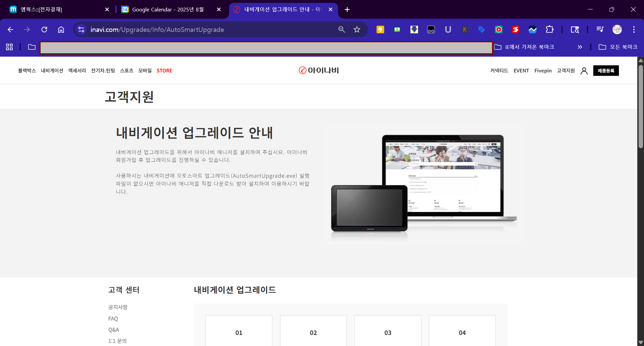
Task: Click the address bar URL field
Action: click(x=211, y=30)
